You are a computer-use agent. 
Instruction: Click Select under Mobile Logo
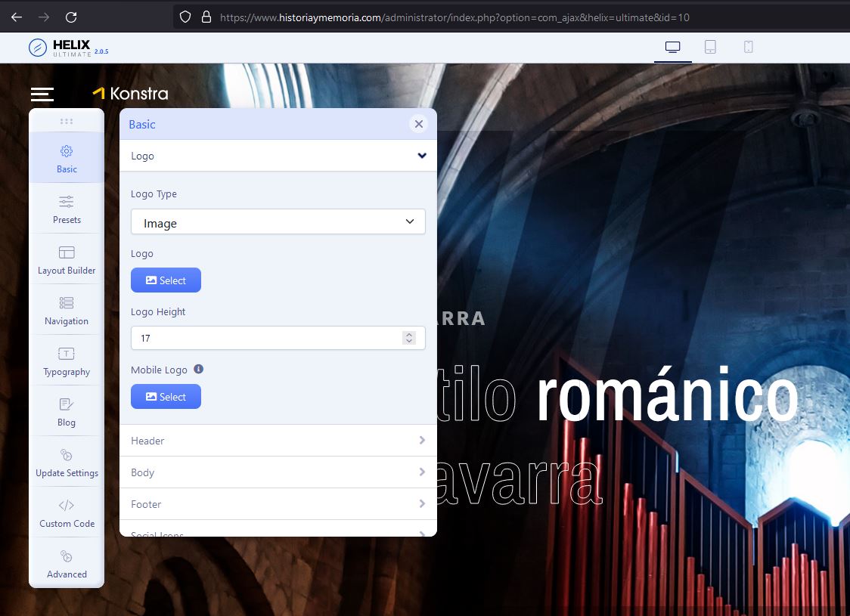click(166, 396)
